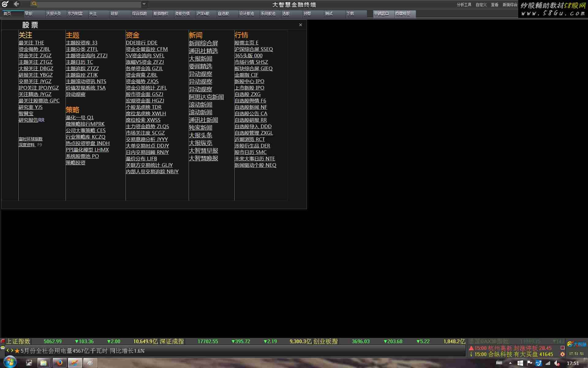Open the 量化一号 Q1 link

point(80,117)
